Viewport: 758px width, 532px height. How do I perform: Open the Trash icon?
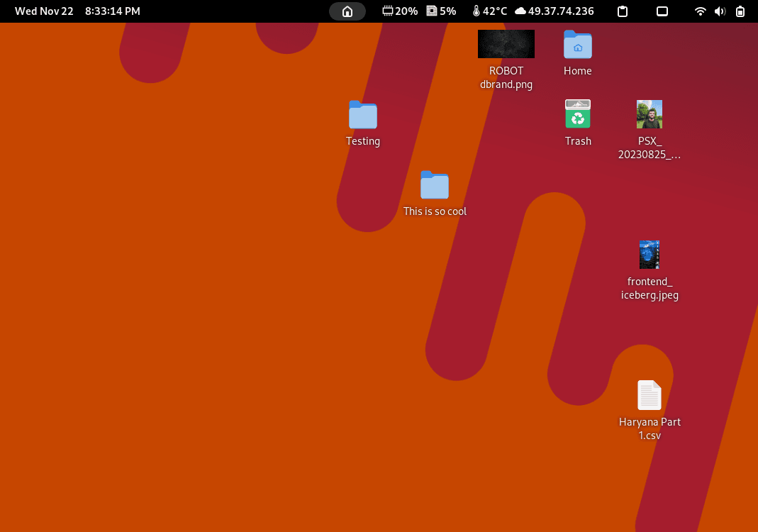tap(578, 114)
